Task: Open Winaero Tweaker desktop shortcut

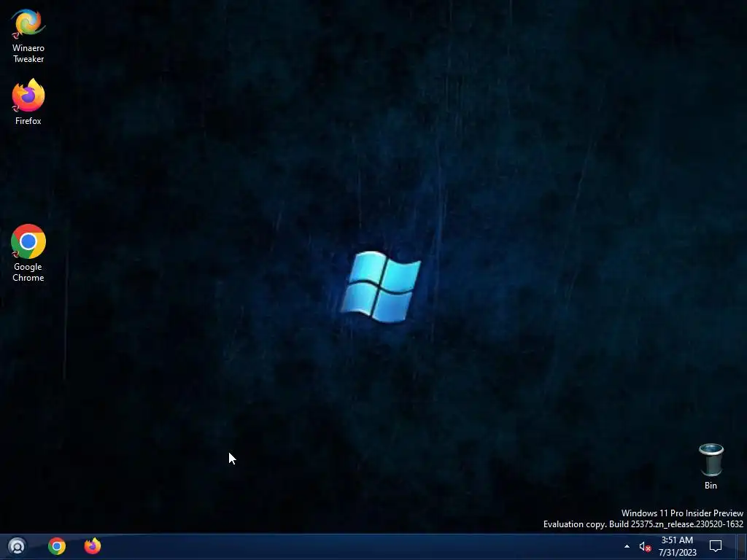Action: pos(28,36)
